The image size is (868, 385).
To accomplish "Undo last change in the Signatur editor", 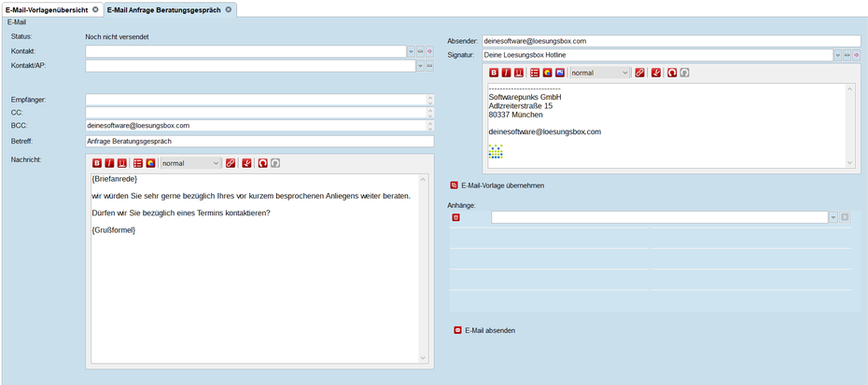I will (x=672, y=73).
